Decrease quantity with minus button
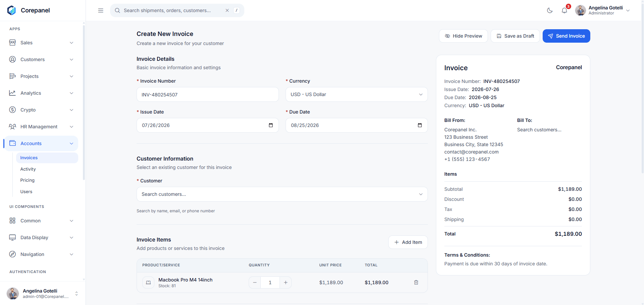The image size is (644, 305). tap(255, 282)
